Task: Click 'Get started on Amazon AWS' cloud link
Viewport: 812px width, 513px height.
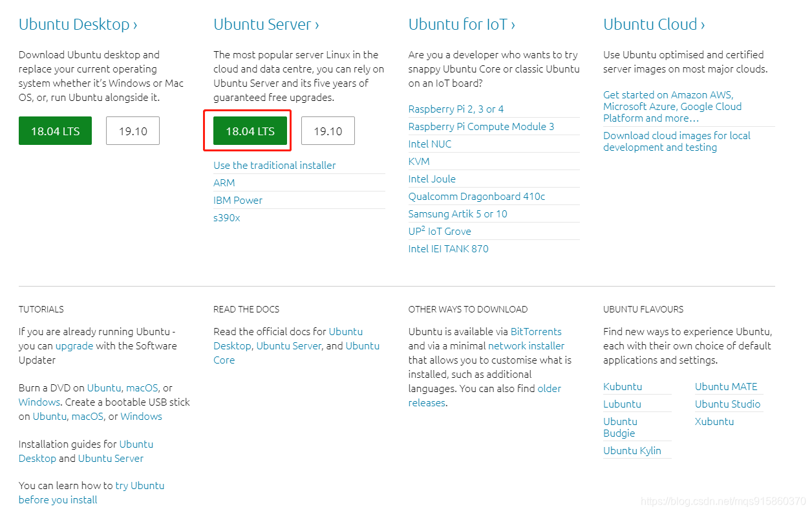Action: 672,107
